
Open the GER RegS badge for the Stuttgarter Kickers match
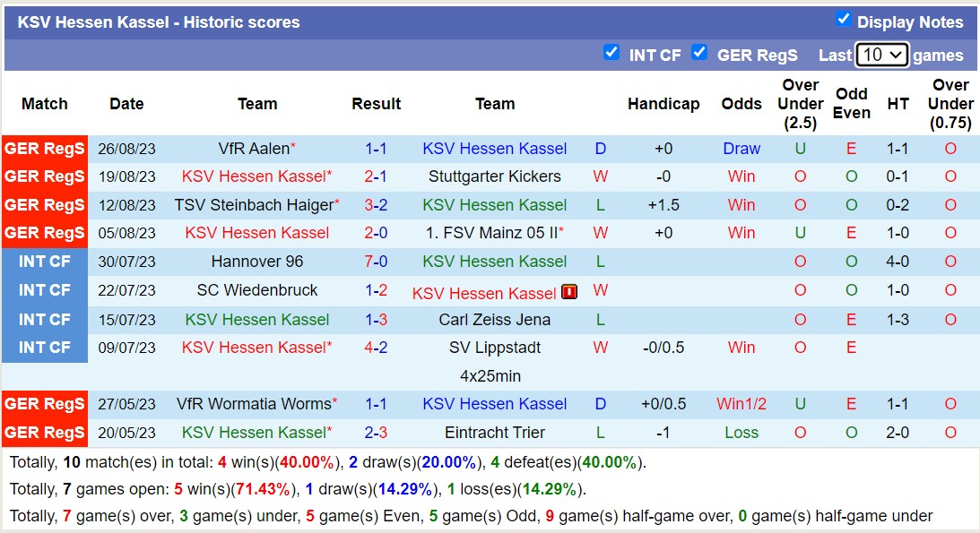coord(44,176)
